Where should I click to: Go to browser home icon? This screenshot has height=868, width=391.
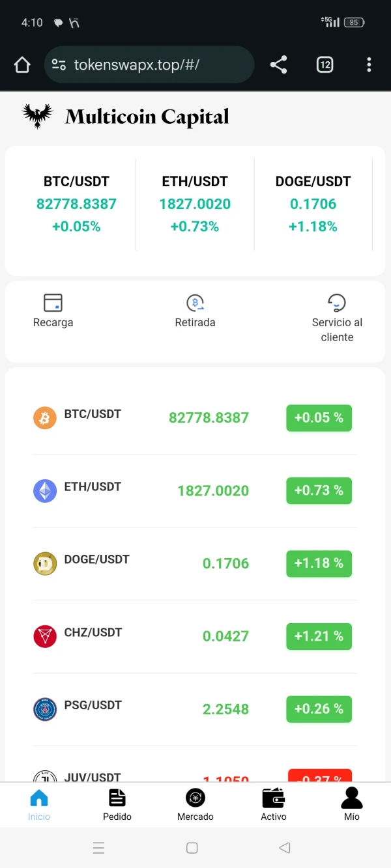click(x=22, y=64)
